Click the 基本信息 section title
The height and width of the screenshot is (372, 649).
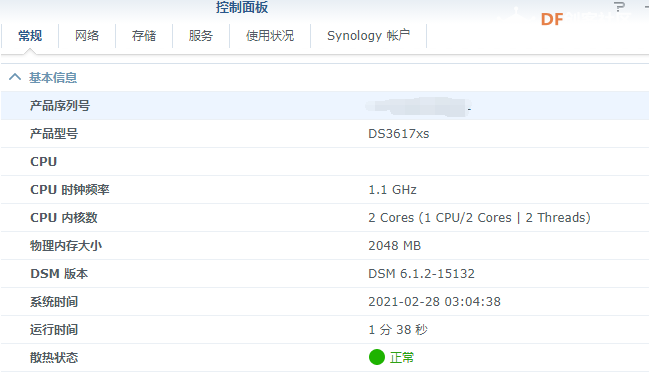point(53,77)
